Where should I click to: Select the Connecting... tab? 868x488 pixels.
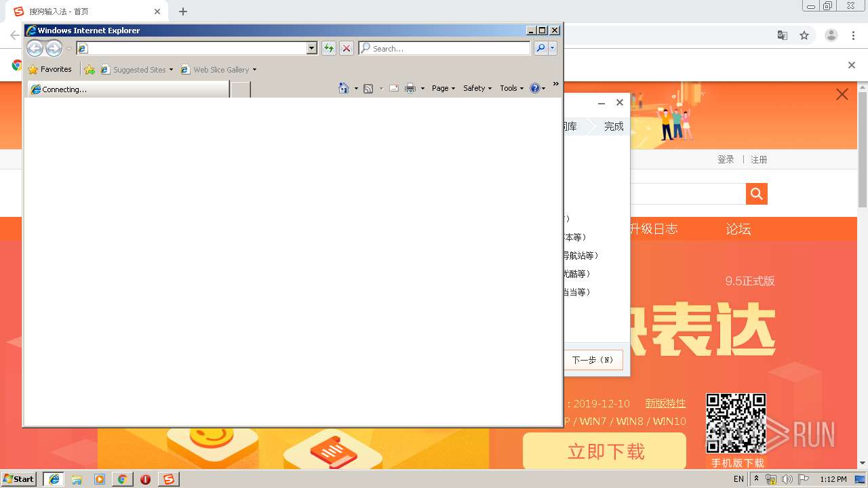pyautogui.click(x=128, y=89)
